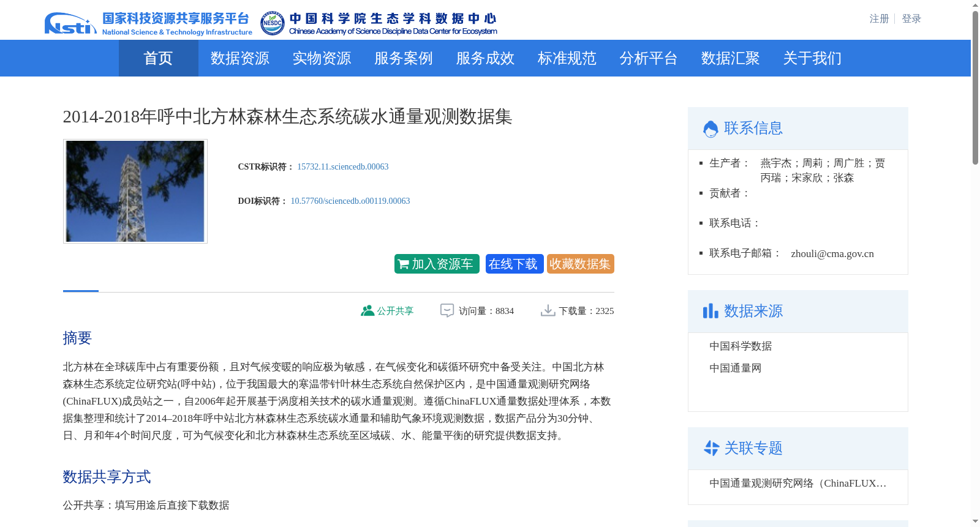Open the 标准规范 menu
Viewport: 980px width, 527px height.
567,58
